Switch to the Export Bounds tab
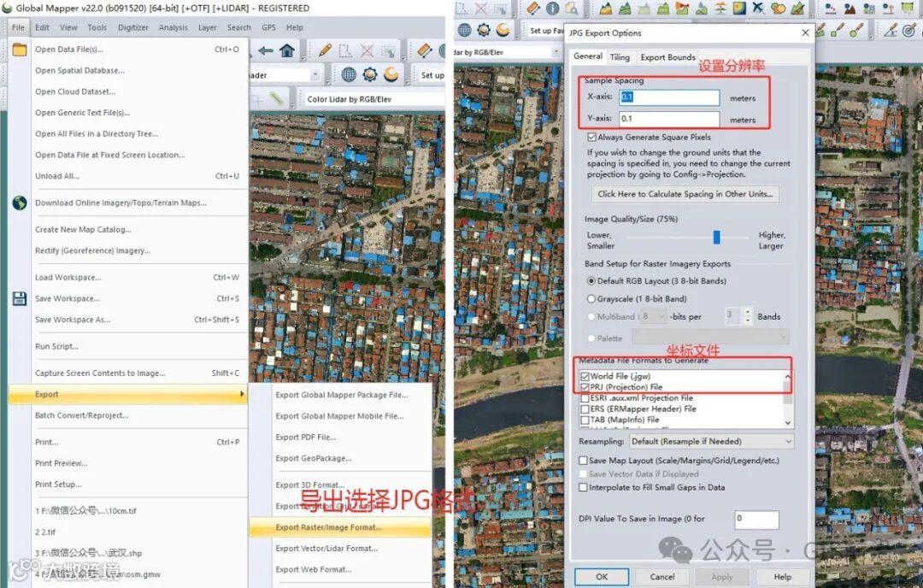This screenshot has height=588, width=923. coord(667,57)
